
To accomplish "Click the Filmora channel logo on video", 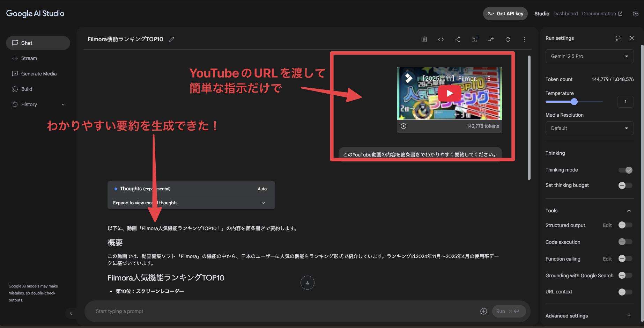I will click(x=408, y=78).
